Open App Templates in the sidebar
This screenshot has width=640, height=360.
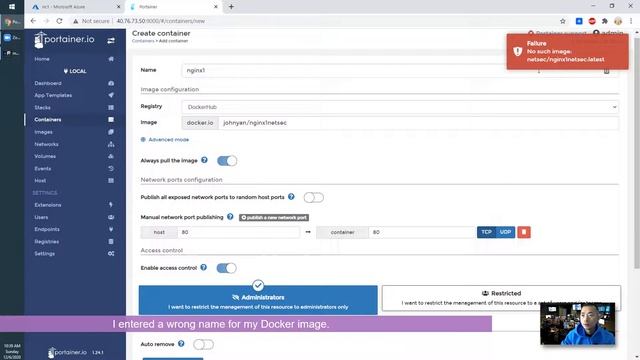pyautogui.click(x=53, y=95)
